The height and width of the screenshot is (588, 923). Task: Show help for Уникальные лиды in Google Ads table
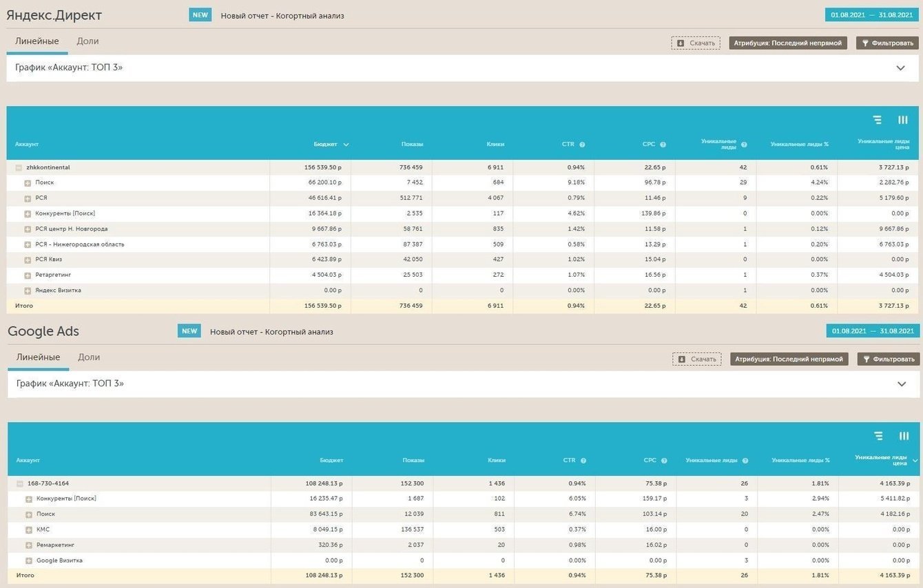click(x=745, y=461)
